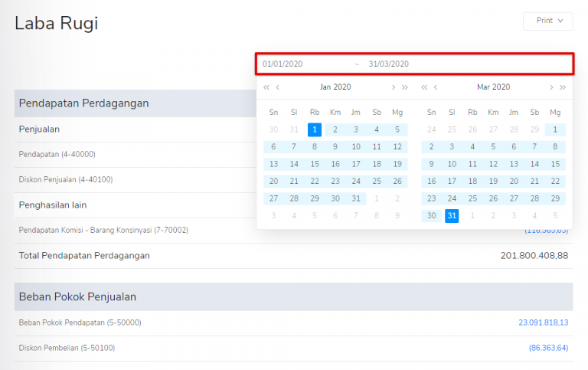Go to previous year in January calendar
588x370 pixels.
pyautogui.click(x=266, y=87)
